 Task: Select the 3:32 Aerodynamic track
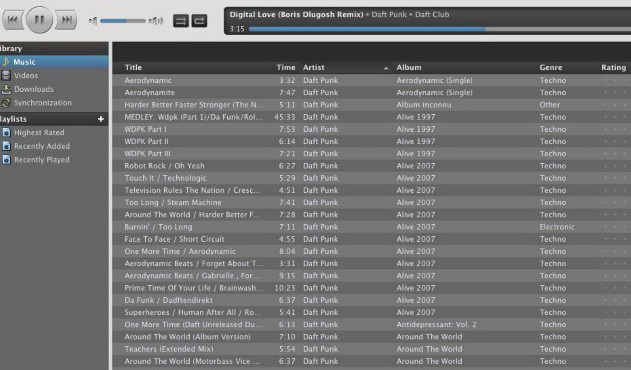372,80
